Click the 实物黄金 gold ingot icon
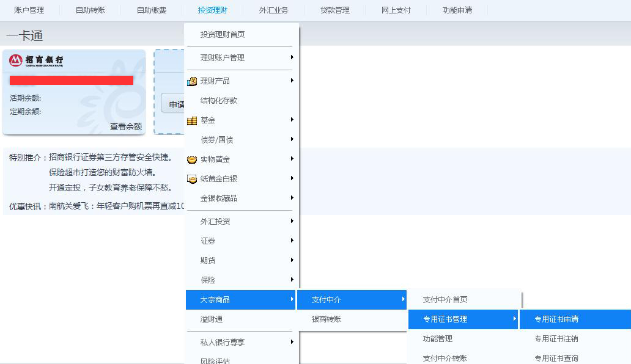This screenshot has height=364, width=631. click(x=192, y=159)
